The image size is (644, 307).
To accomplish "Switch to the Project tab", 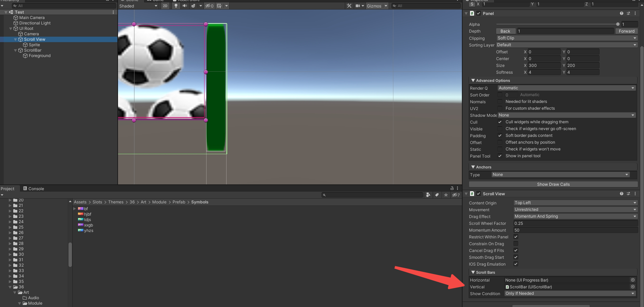I will click(7, 188).
